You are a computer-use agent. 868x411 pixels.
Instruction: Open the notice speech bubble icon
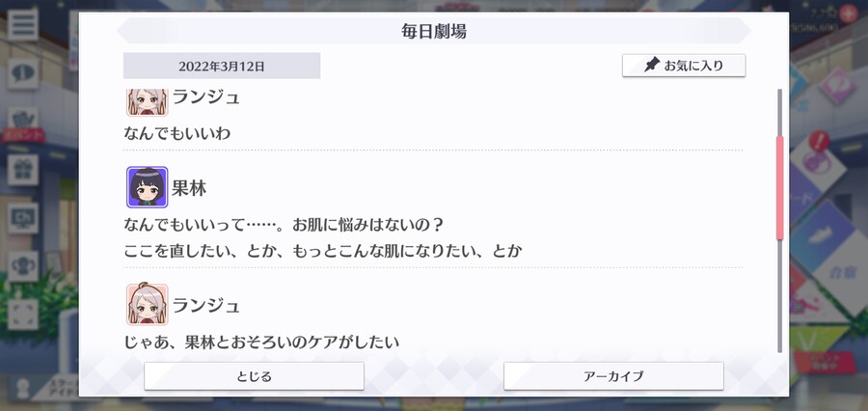coord(23,73)
